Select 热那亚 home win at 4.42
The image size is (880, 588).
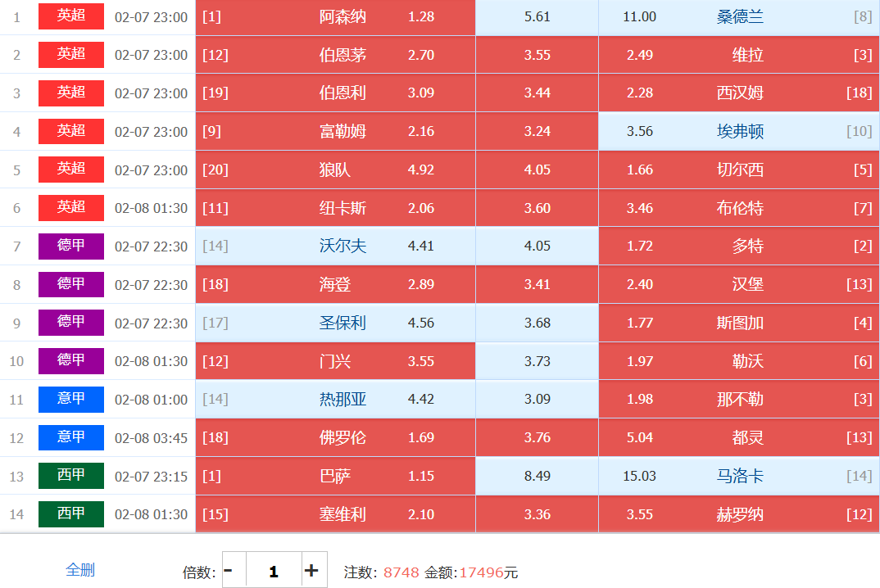334,400
